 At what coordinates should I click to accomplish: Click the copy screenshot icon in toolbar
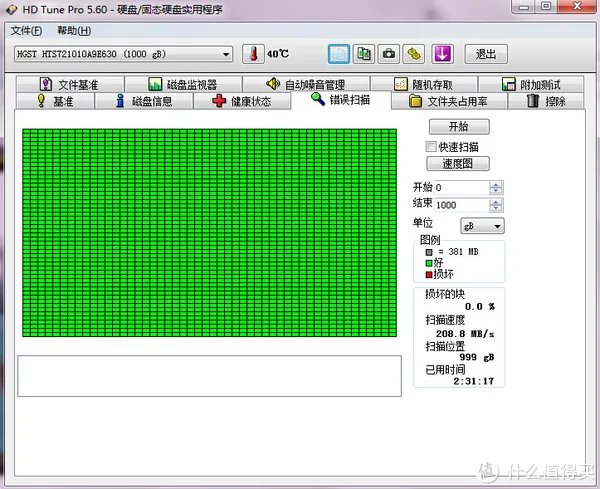[365, 53]
